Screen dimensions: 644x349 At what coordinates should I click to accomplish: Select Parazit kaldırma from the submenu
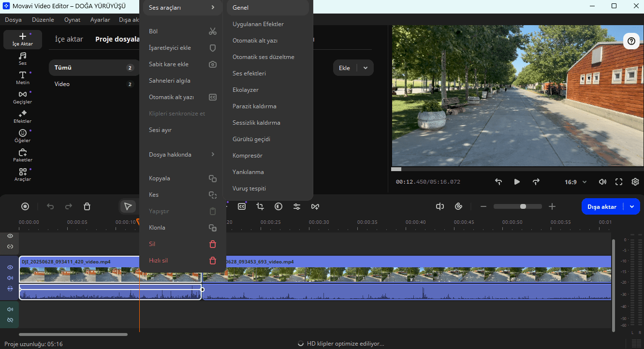[x=255, y=106]
